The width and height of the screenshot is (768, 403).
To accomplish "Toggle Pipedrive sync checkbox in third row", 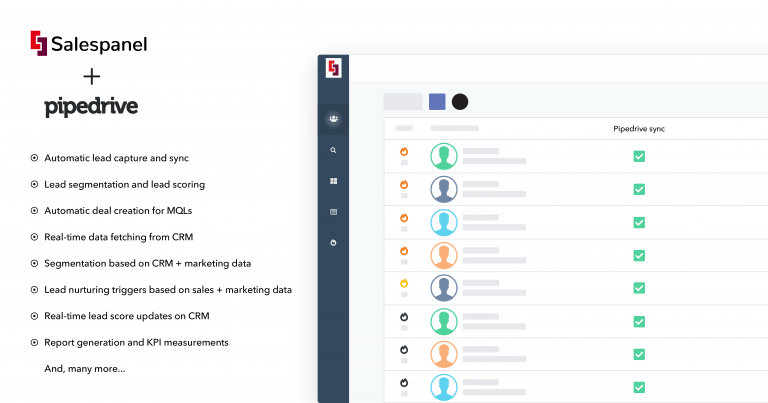I will point(639,223).
